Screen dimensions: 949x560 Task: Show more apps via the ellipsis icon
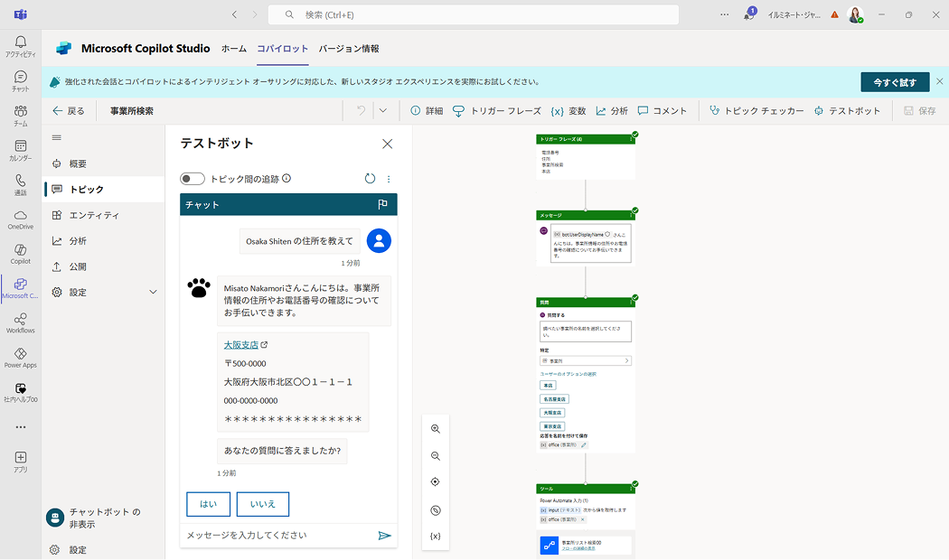(x=21, y=427)
